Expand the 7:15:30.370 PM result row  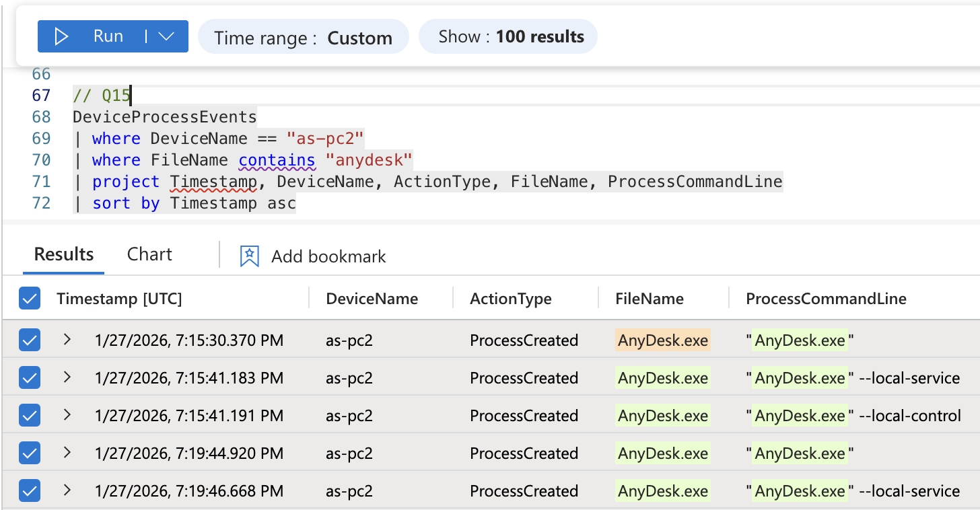tap(67, 340)
